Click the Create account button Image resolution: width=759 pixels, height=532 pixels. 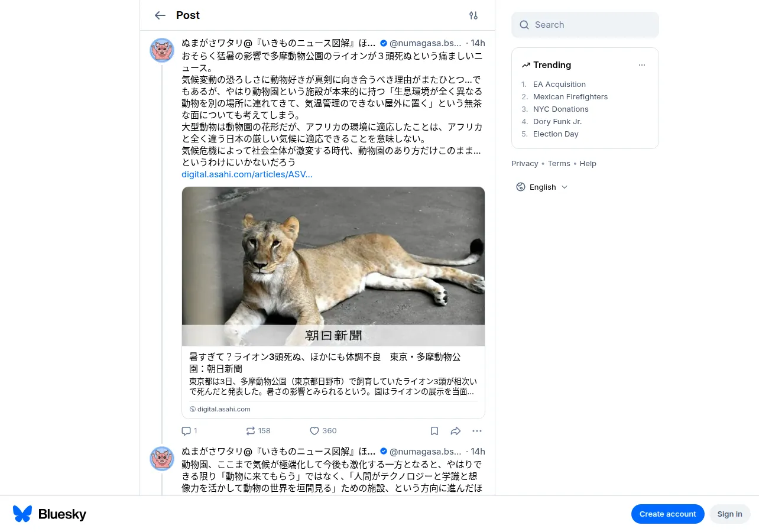667,514
